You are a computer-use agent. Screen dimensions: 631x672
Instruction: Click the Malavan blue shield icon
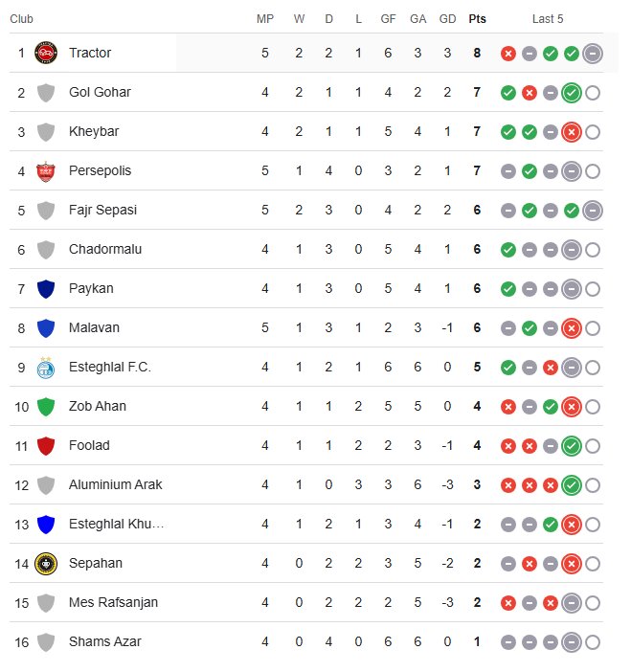(x=45, y=327)
